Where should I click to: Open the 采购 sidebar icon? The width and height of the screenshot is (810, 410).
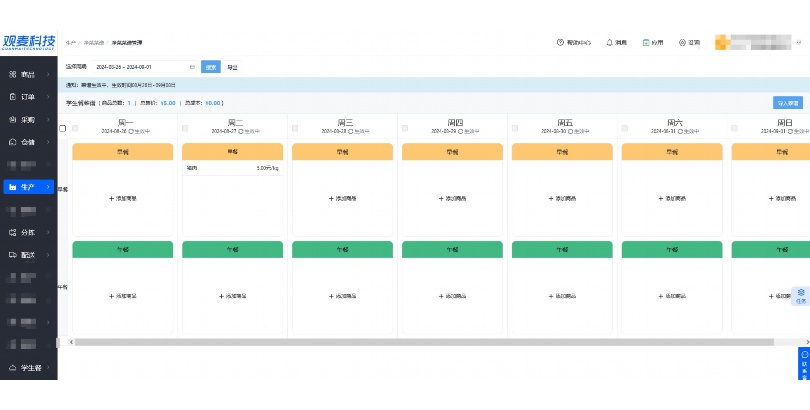coord(13,119)
